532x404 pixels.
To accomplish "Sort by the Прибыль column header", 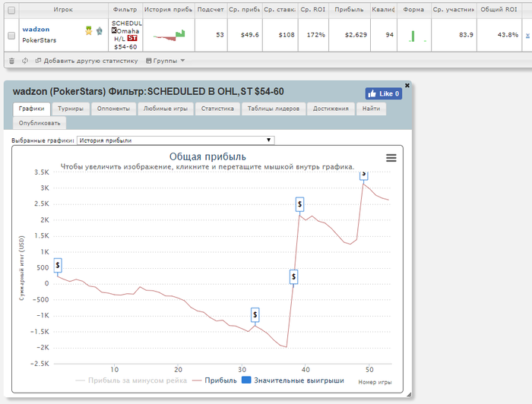I will coord(349,10).
